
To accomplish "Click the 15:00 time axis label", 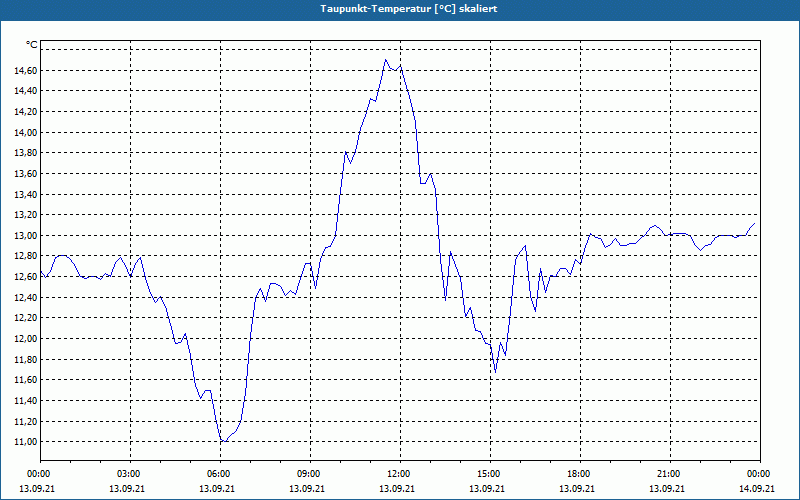I will click(489, 474).
